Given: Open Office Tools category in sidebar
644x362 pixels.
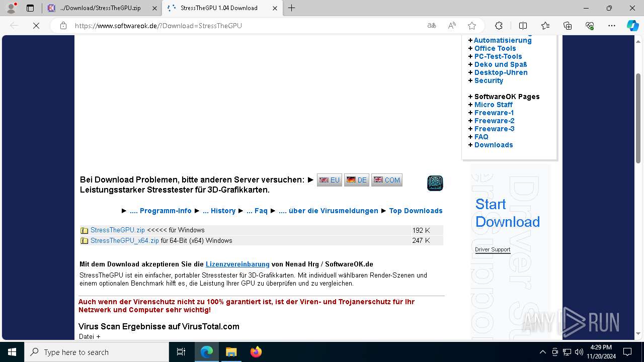Looking at the screenshot, I should coord(495,48).
